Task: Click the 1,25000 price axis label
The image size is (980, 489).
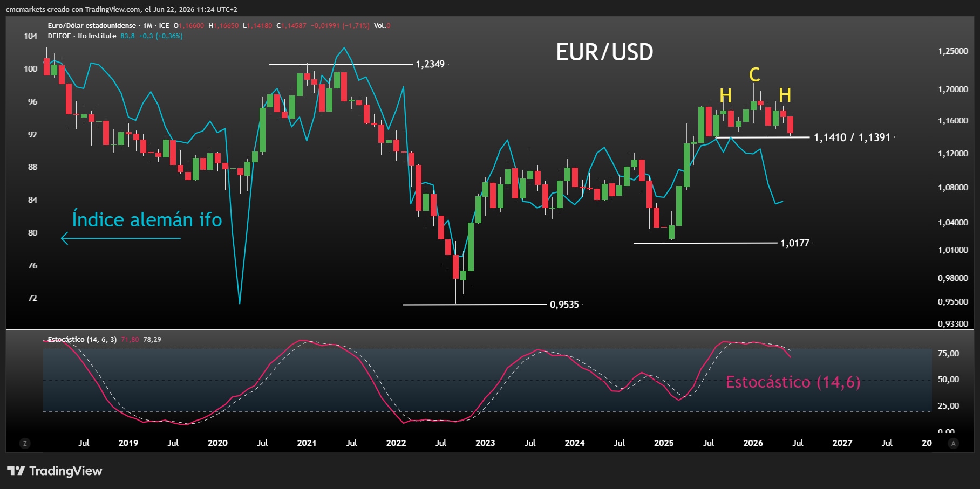Action: 953,51
